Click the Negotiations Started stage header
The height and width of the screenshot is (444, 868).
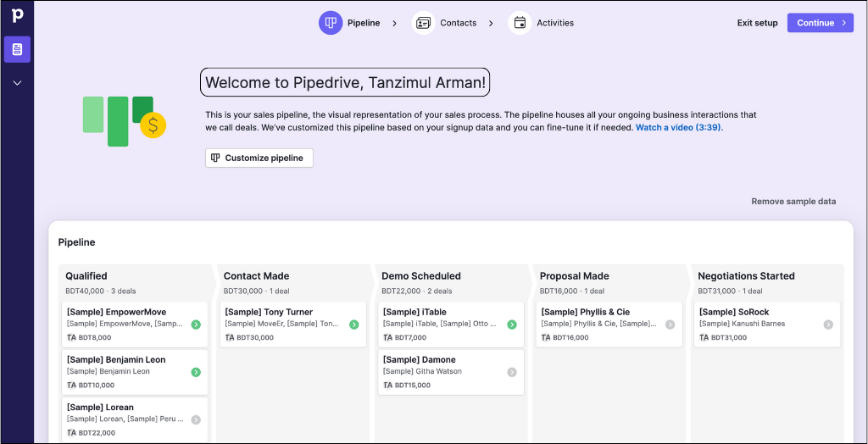coord(746,276)
